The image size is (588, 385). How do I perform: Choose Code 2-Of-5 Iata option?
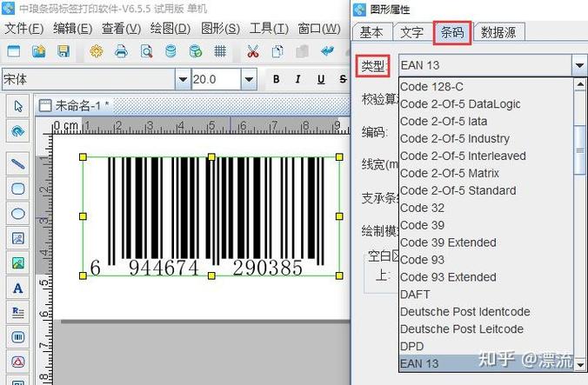coord(486,122)
